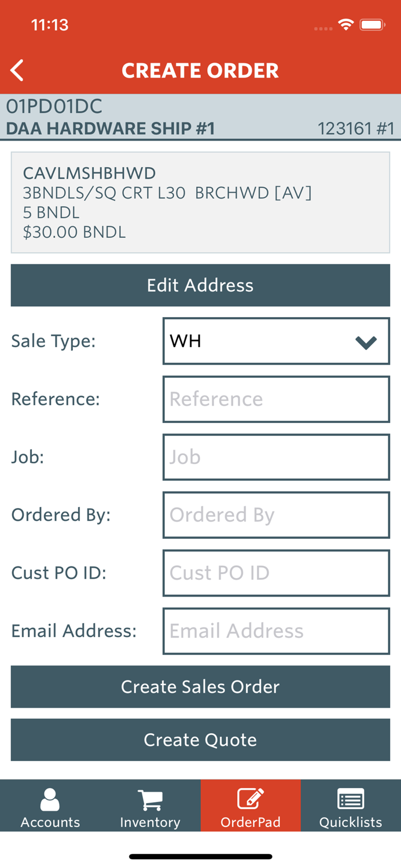Tap the back arrow in the header
This screenshot has width=401, height=868.
(17, 70)
